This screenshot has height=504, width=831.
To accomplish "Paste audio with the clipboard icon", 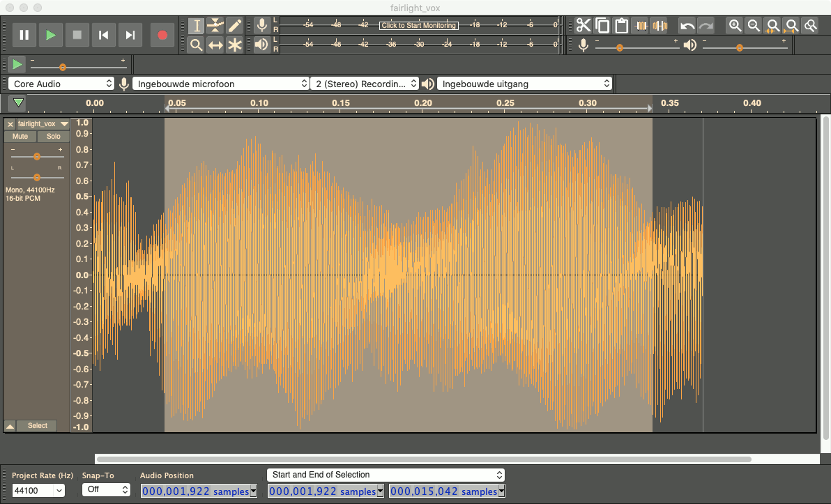I will (622, 25).
